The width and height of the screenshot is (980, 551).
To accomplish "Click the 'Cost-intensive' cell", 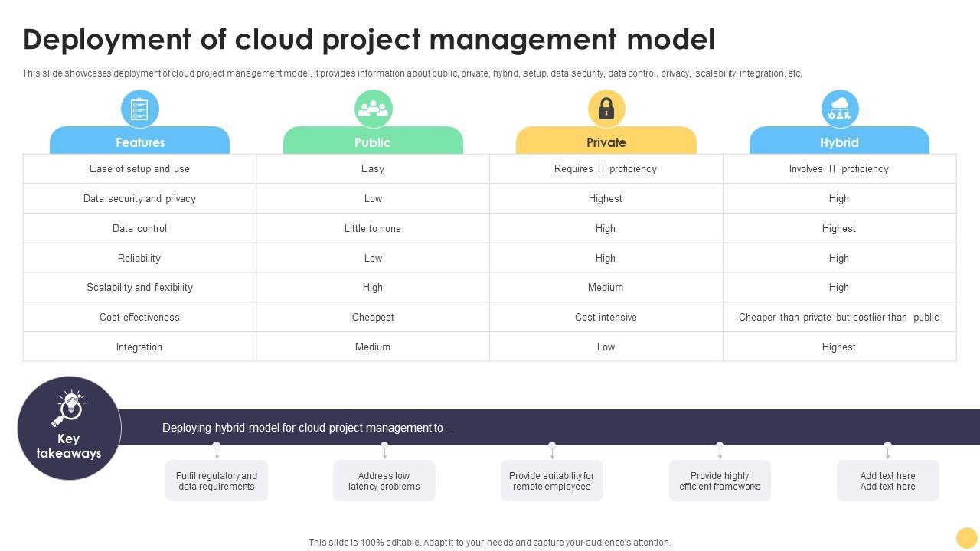I will (x=606, y=317).
